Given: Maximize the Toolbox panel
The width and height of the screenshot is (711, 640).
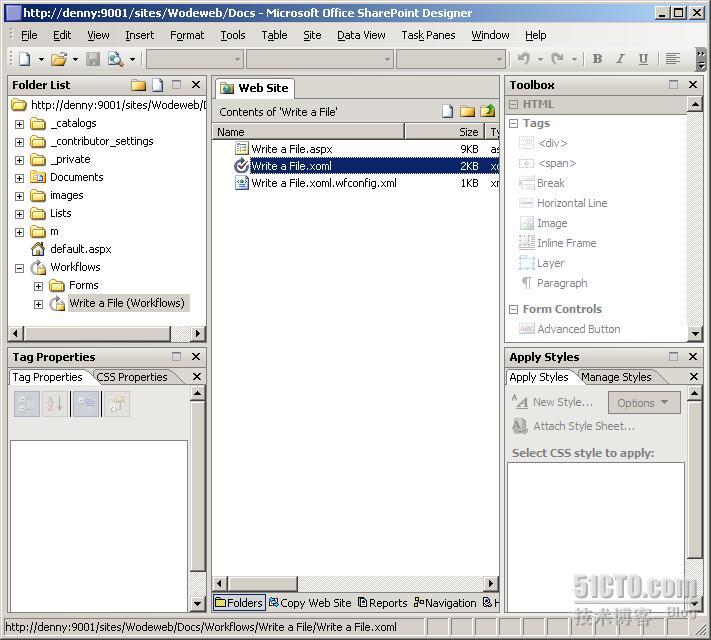Looking at the screenshot, I should (x=673, y=85).
